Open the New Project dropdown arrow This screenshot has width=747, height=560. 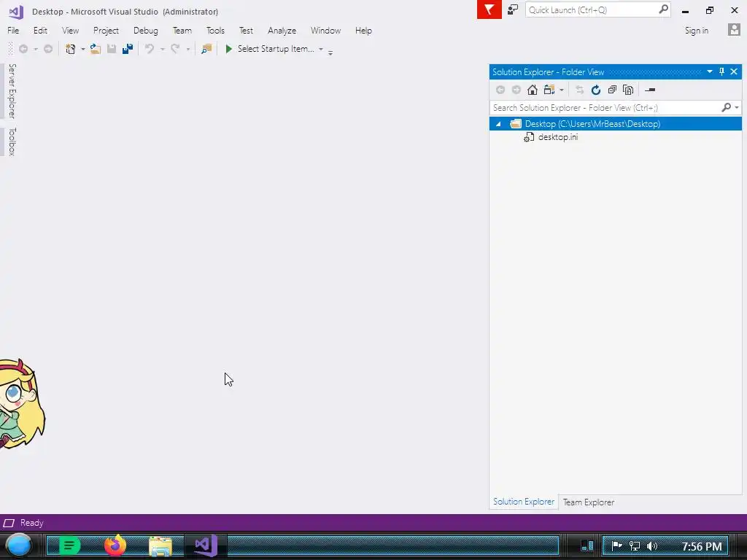(x=83, y=49)
